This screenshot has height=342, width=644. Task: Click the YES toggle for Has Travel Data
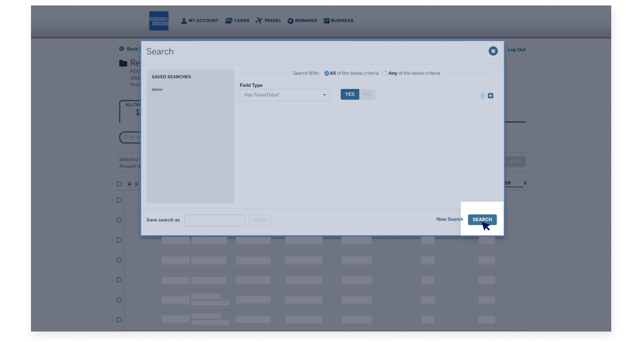click(x=350, y=94)
